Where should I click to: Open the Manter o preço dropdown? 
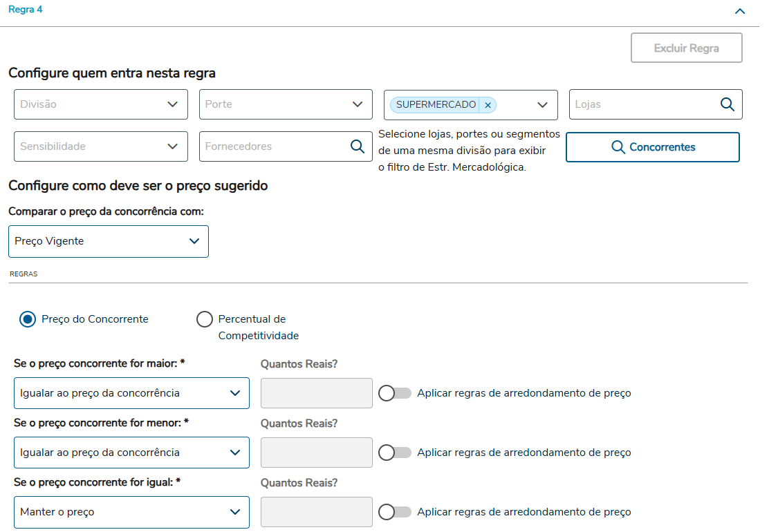131,512
